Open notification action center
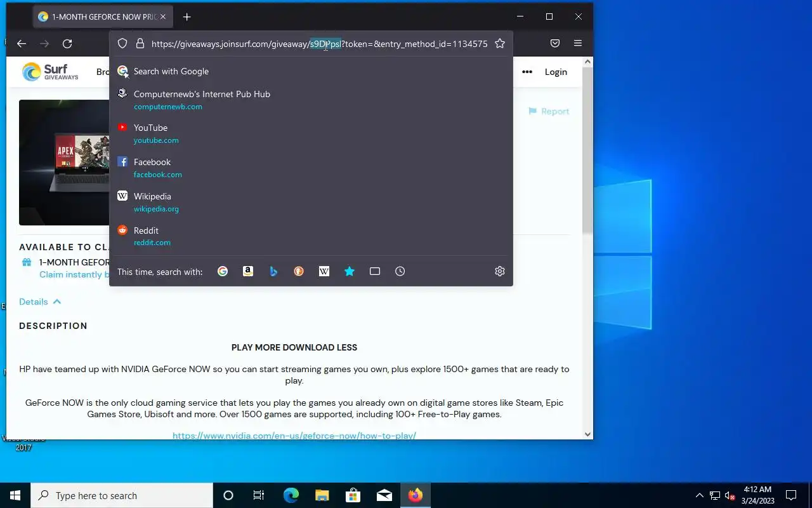Image resolution: width=812 pixels, height=508 pixels. pos(791,495)
